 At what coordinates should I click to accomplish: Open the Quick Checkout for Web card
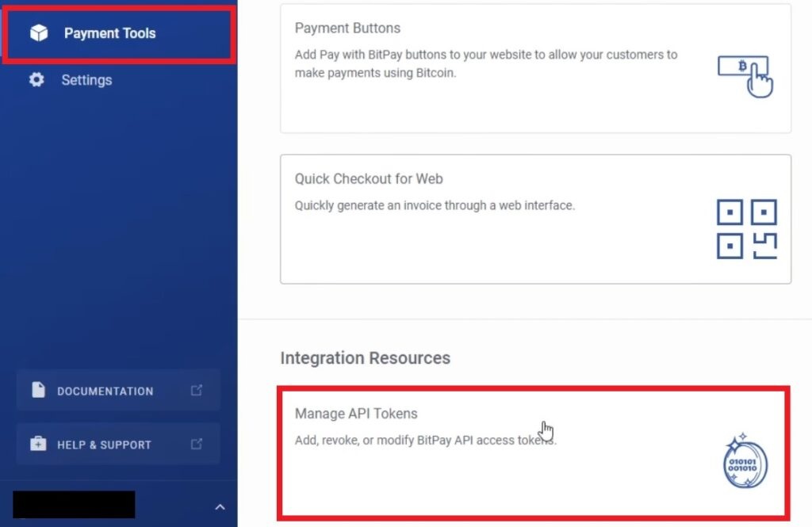coord(535,219)
